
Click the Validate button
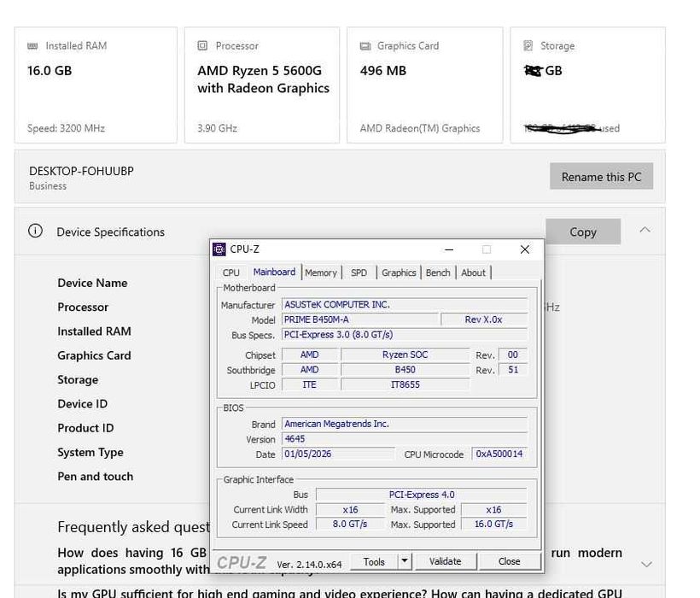tap(445, 561)
